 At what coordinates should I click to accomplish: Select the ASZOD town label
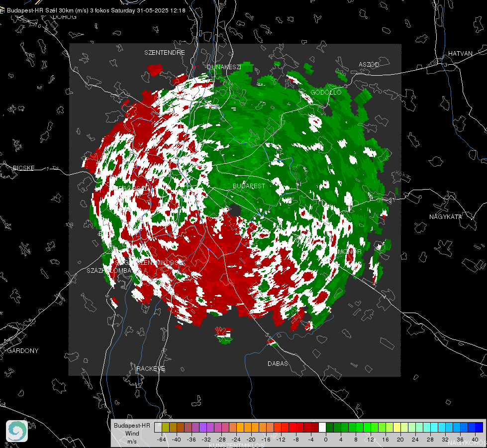coord(369,64)
